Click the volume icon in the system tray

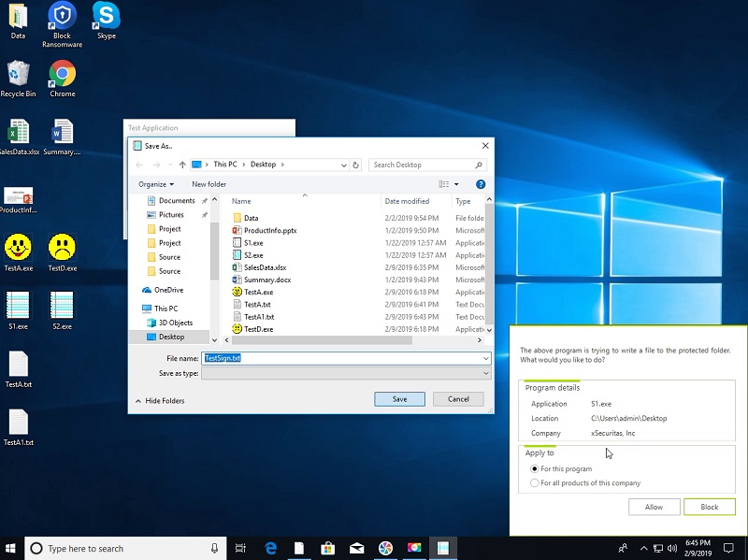tap(672, 549)
